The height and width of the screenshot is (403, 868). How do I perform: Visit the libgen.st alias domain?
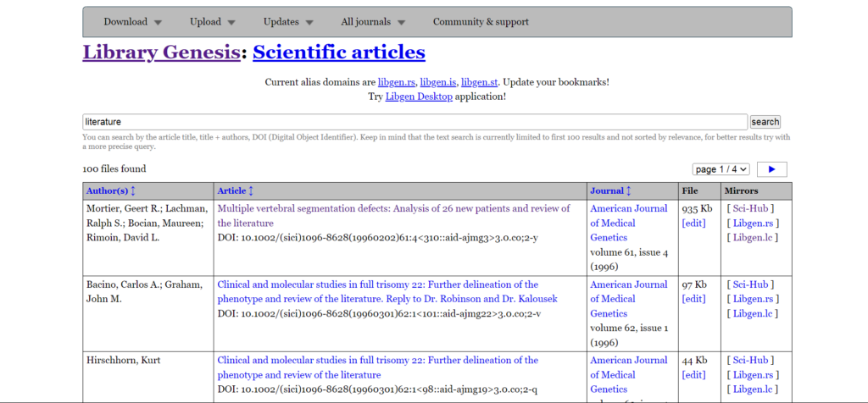[480, 82]
